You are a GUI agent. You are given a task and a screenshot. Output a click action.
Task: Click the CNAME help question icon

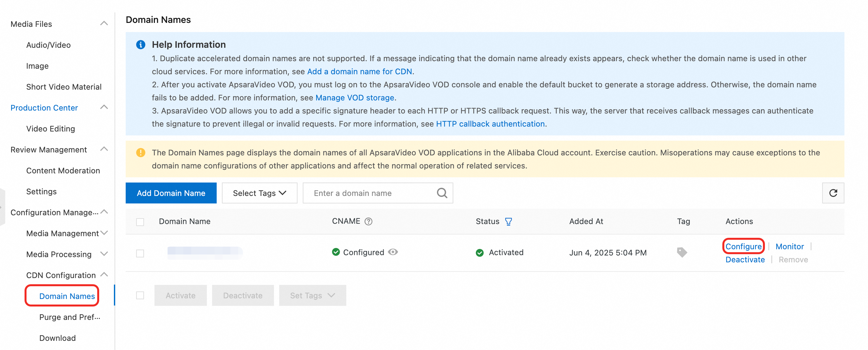[368, 221]
